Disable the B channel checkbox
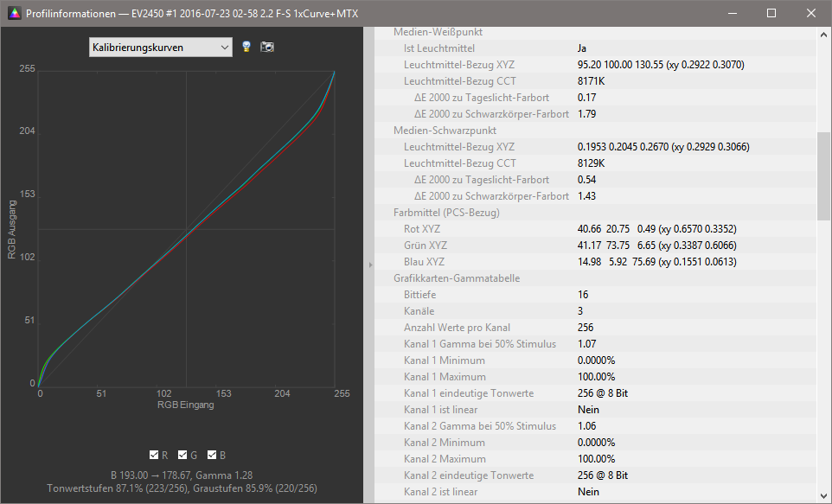This screenshot has width=832, height=504. click(213, 455)
